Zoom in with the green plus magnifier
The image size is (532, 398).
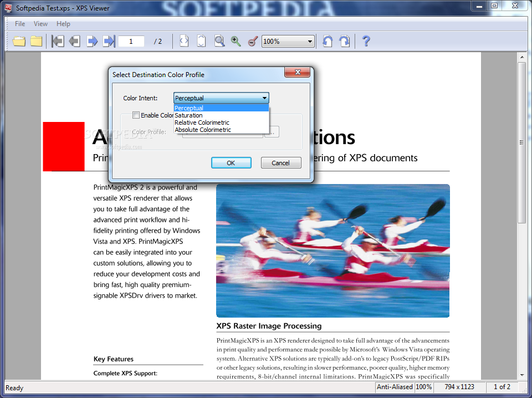[x=236, y=42]
